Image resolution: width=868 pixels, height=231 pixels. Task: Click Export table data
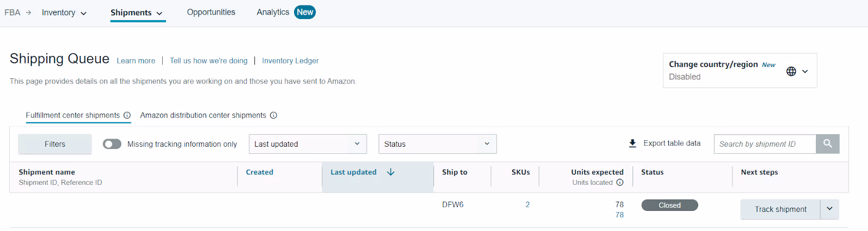672,143
